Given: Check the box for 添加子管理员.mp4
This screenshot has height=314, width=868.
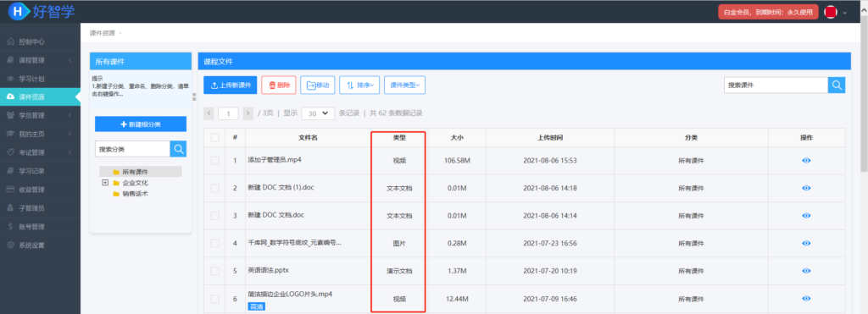Looking at the screenshot, I should 214,160.
